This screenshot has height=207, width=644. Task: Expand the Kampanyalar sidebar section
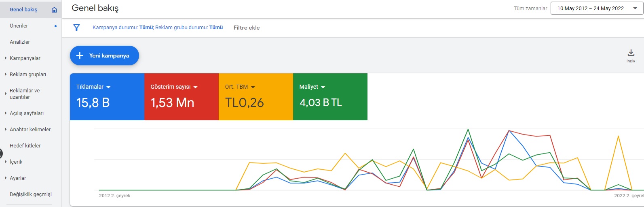(x=6, y=58)
